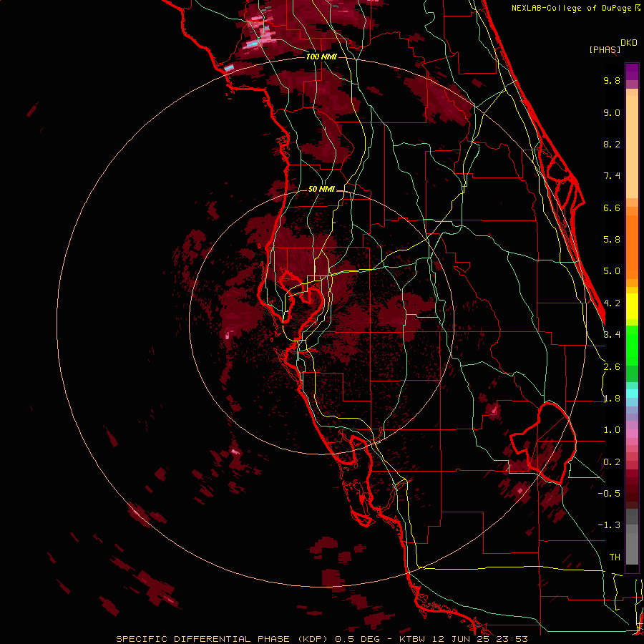Click the 1.8 scale value
644x644 pixels.
tap(612, 399)
